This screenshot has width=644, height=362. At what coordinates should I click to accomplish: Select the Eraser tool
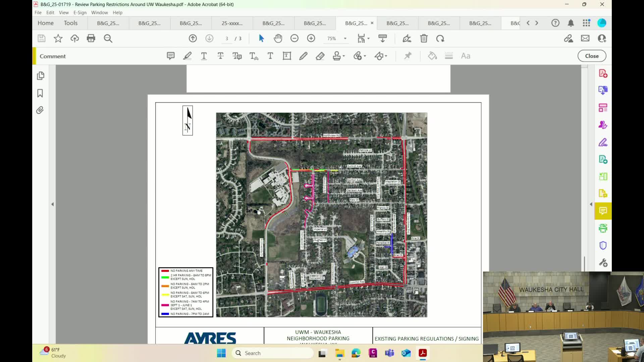coord(320,56)
